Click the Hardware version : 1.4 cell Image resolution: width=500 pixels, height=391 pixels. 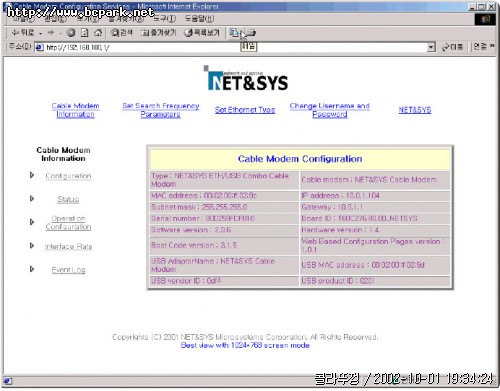pyautogui.click(x=375, y=230)
